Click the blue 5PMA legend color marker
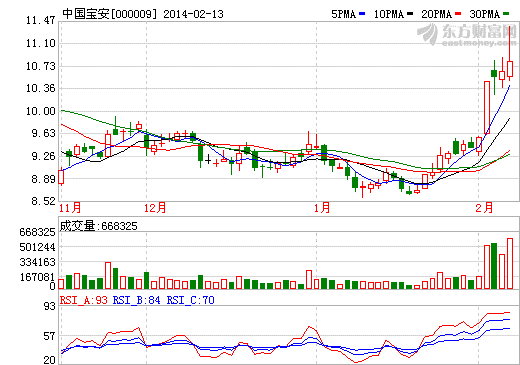Viewport: 520px width, 365px height. point(362,14)
